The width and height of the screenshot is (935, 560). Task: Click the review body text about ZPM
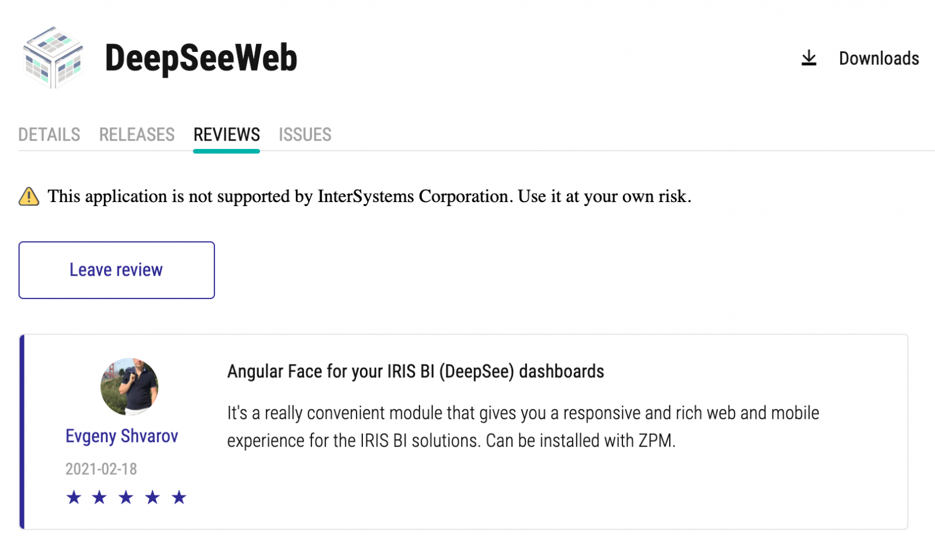point(523,427)
